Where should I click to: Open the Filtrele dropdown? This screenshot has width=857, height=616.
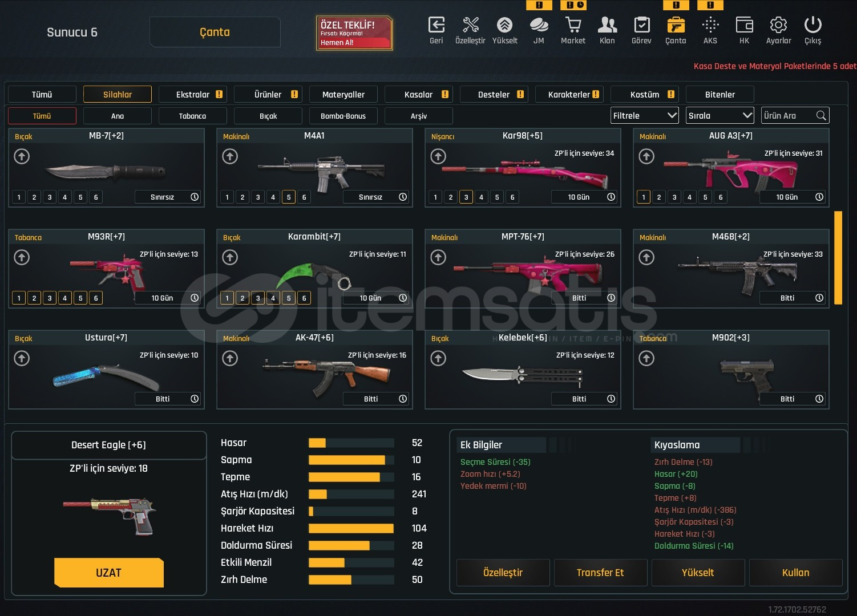[x=645, y=116]
